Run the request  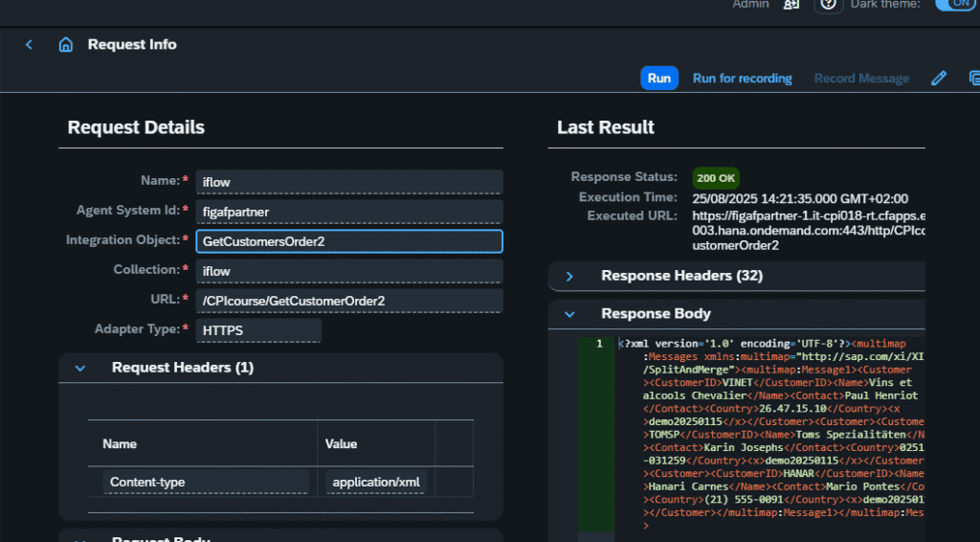(x=659, y=79)
